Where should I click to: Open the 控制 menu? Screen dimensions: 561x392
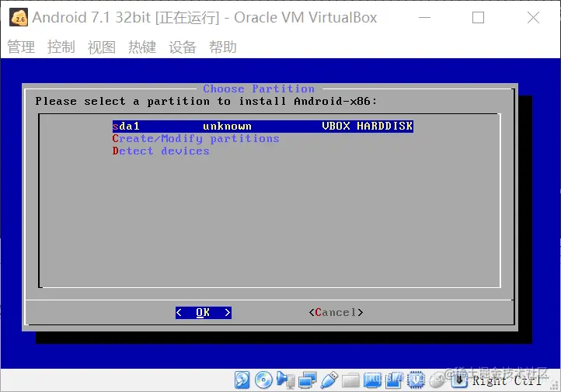(x=61, y=47)
